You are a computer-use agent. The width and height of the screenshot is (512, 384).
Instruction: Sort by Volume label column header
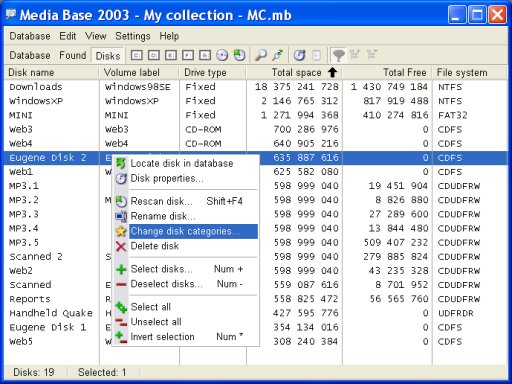[x=139, y=72]
